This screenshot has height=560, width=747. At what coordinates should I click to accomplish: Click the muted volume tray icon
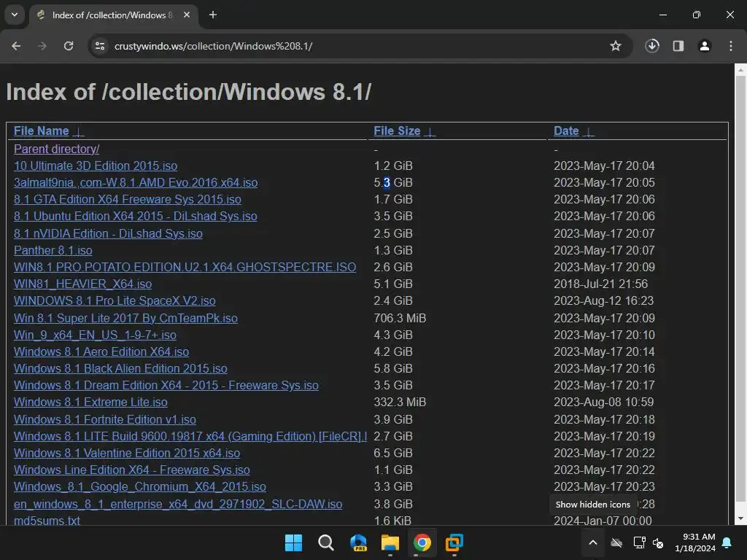tap(659, 542)
